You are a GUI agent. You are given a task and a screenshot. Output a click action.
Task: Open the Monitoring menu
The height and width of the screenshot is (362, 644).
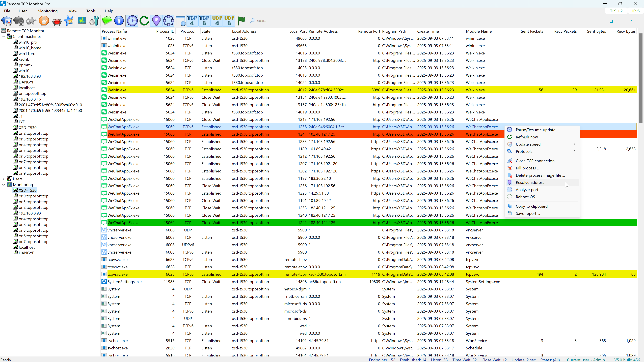[47, 11]
